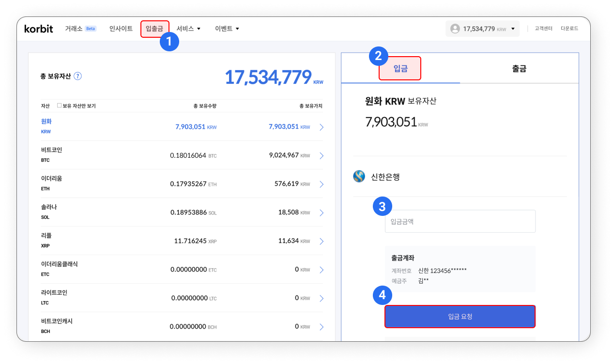This screenshot has height=364, width=613.
Task: Open the 거래소 Beta menu item
Action: (80, 29)
